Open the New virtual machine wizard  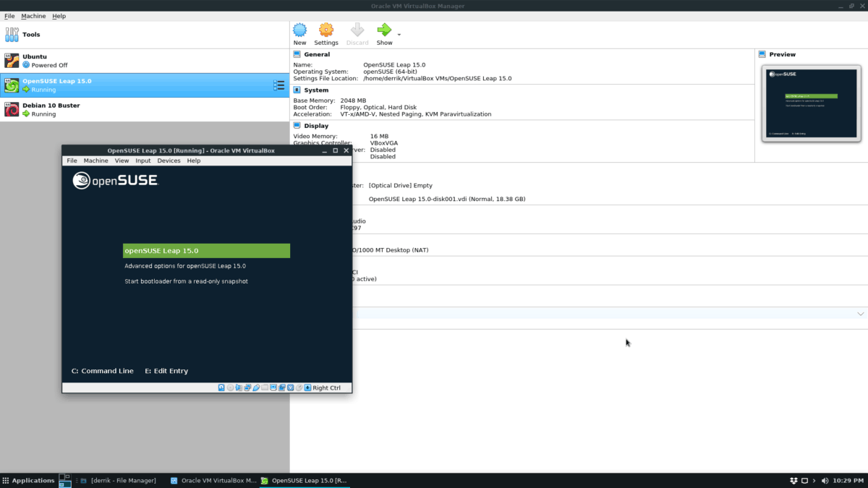pyautogui.click(x=299, y=31)
